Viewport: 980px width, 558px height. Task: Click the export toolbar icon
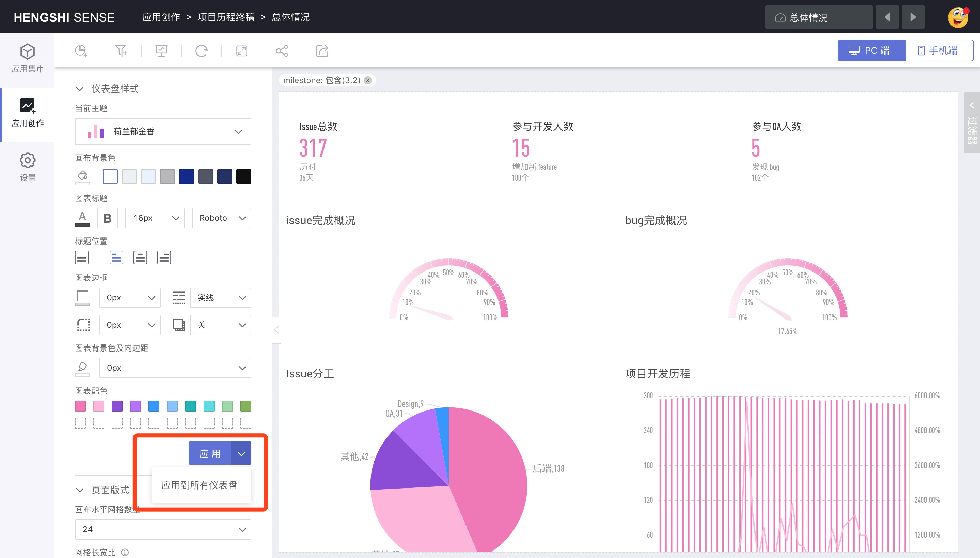click(x=322, y=50)
